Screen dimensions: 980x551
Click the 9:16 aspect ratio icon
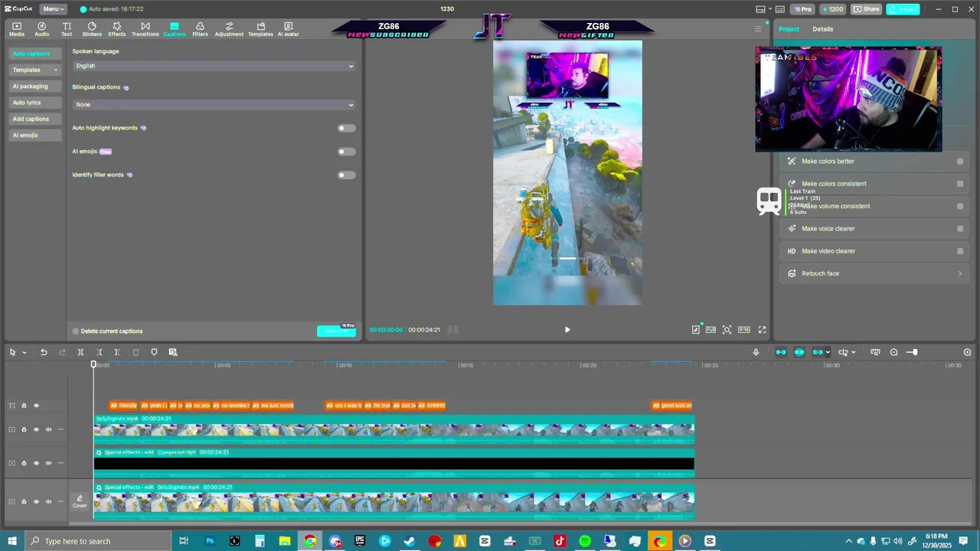click(x=743, y=330)
